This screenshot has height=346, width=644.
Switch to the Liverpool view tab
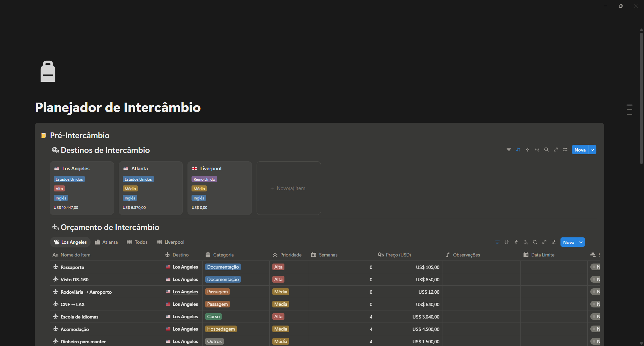[170, 242]
